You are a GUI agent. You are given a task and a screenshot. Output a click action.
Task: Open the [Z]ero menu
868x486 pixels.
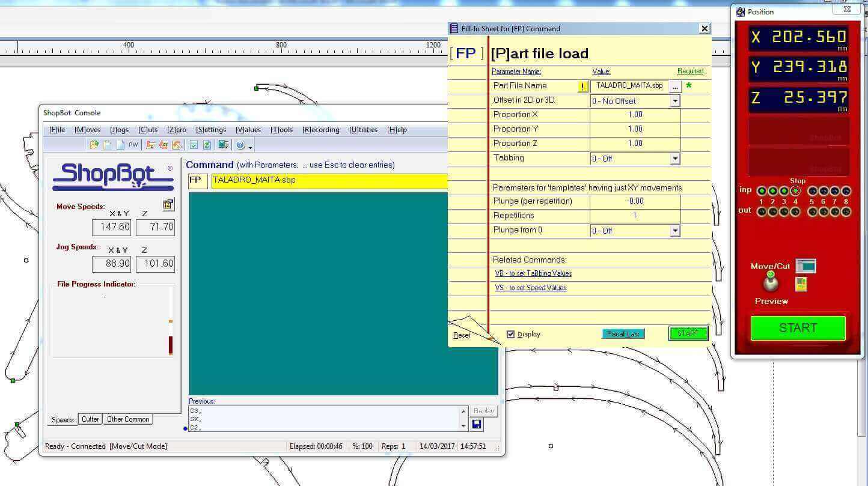point(177,130)
